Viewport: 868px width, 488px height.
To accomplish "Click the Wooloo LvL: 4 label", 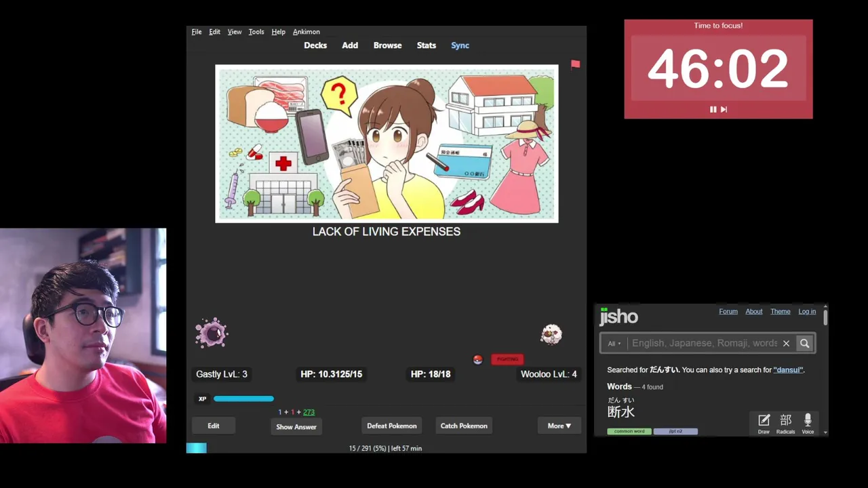I will click(549, 374).
